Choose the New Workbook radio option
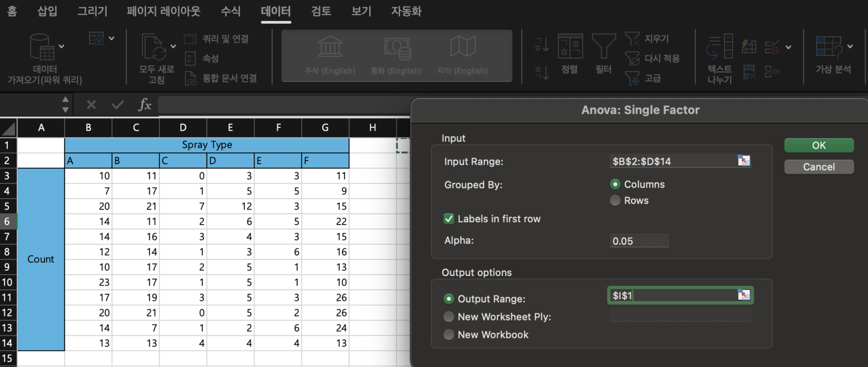868x367 pixels. pos(449,334)
